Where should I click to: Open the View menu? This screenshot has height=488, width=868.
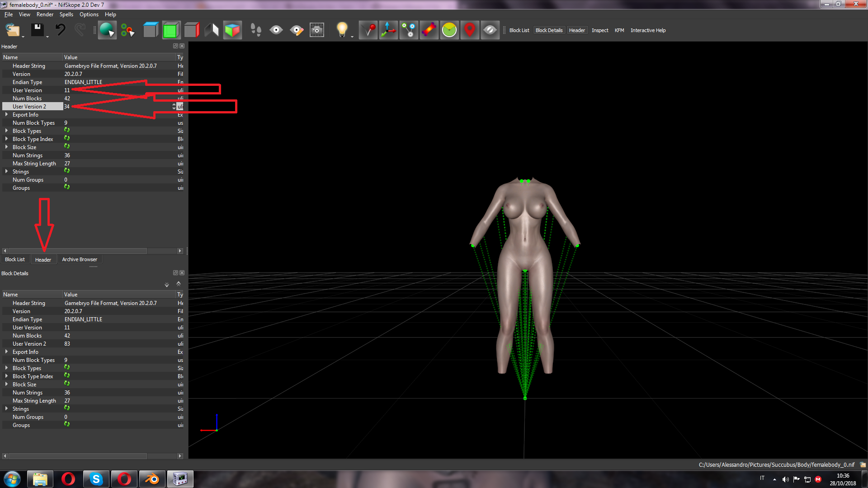pos(24,14)
